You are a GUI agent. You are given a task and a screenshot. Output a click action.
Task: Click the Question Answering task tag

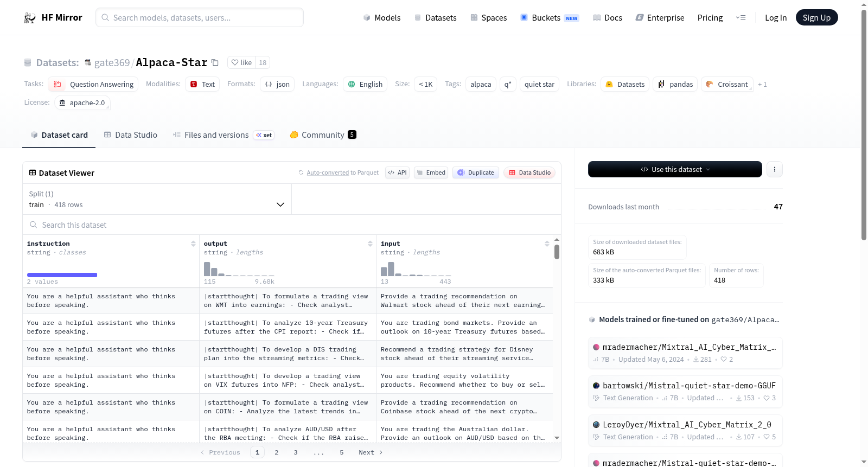click(x=93, y=84)
